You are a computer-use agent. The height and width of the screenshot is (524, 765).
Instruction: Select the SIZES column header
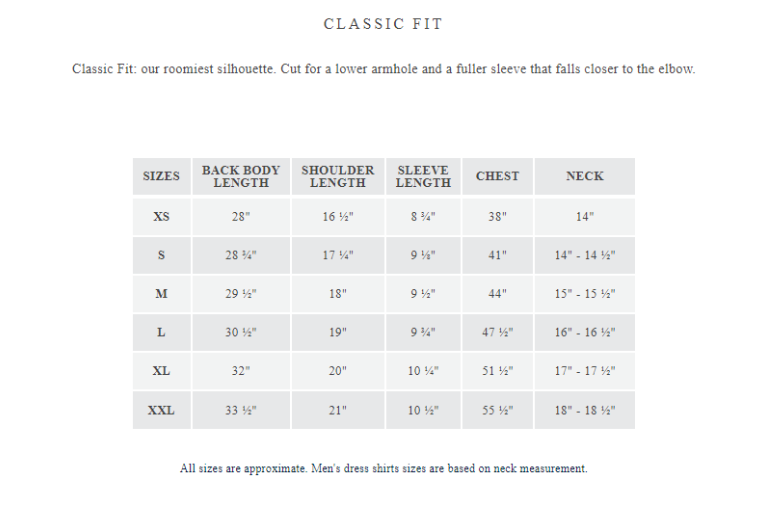(161, 176)
